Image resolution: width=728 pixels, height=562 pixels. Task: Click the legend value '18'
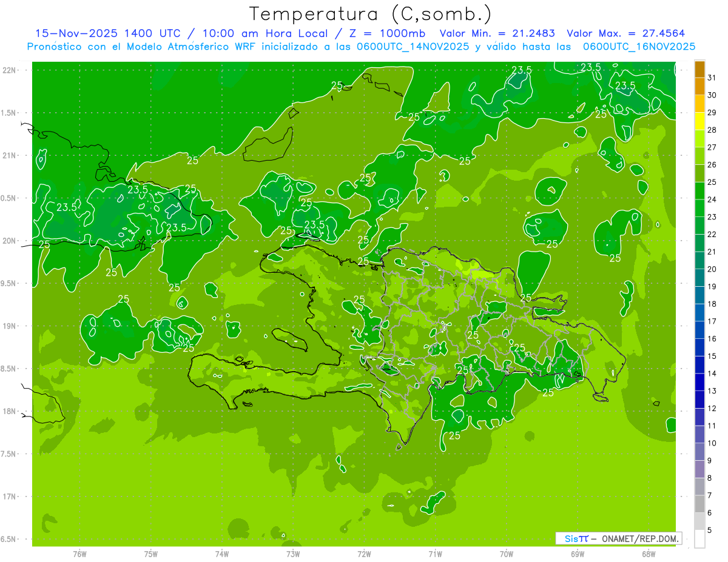tap(712, 304)
